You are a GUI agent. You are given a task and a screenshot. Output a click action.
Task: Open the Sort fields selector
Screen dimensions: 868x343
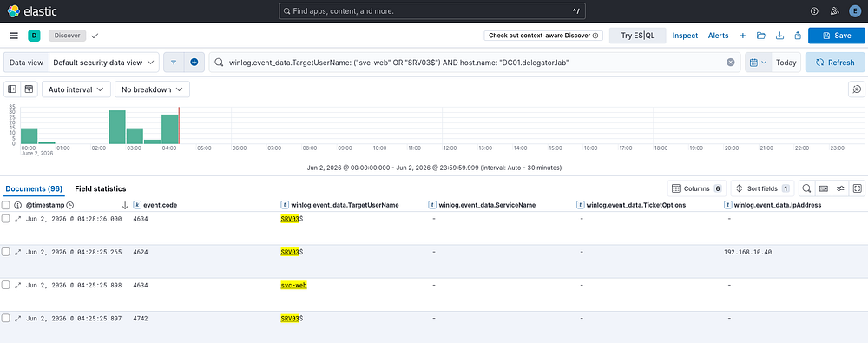pyautogui.click(x=763, y=189)
